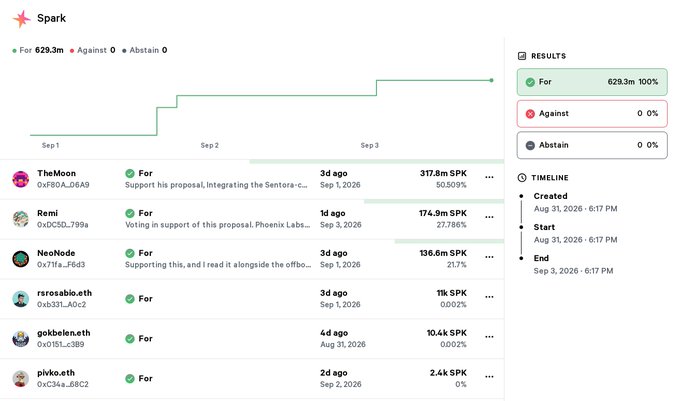This screenshot has height=401, width=680.
Task: Select the Against results bar
Action: tap(592, 114)
